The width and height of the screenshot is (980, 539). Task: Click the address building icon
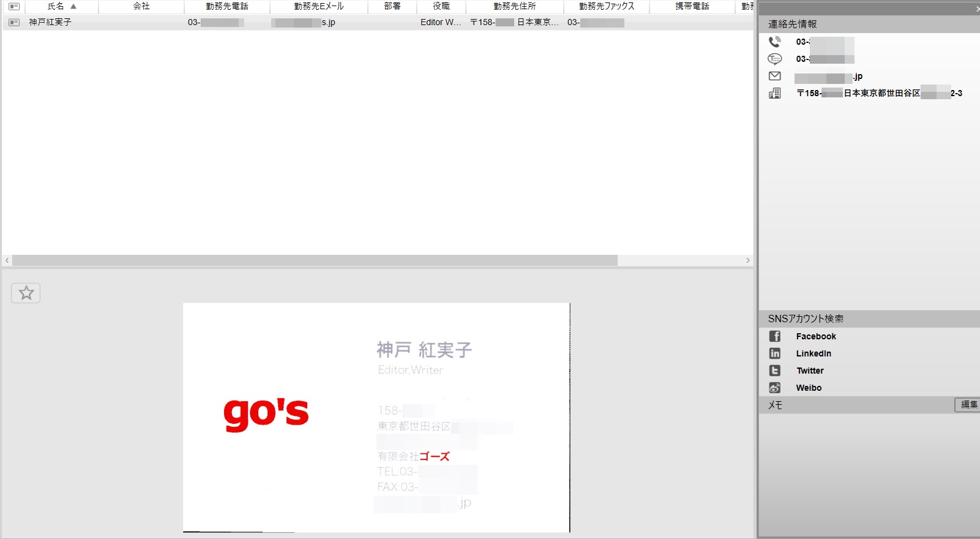click(774, 93)
